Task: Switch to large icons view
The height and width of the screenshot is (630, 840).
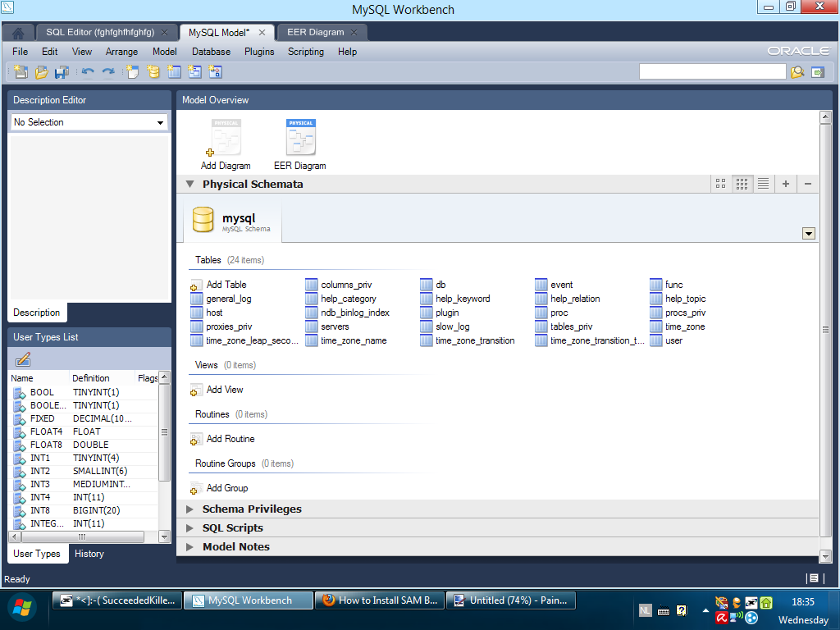Action: [720, 184]
